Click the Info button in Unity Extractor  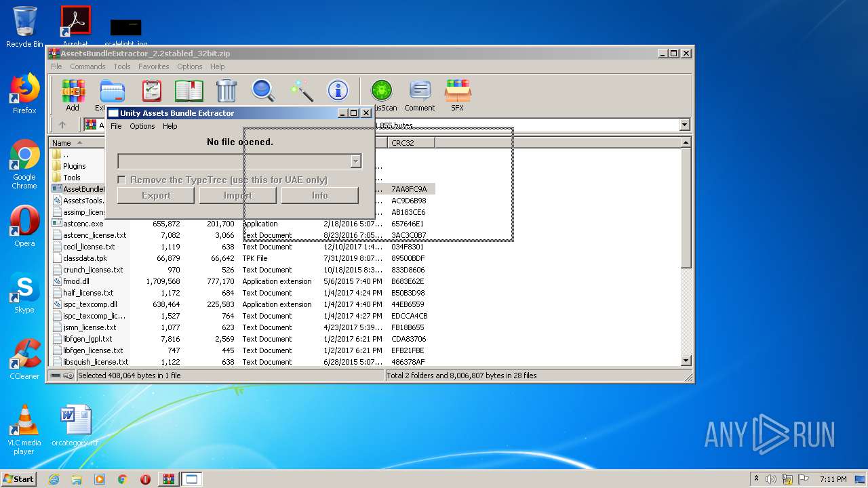pos(320,195)
